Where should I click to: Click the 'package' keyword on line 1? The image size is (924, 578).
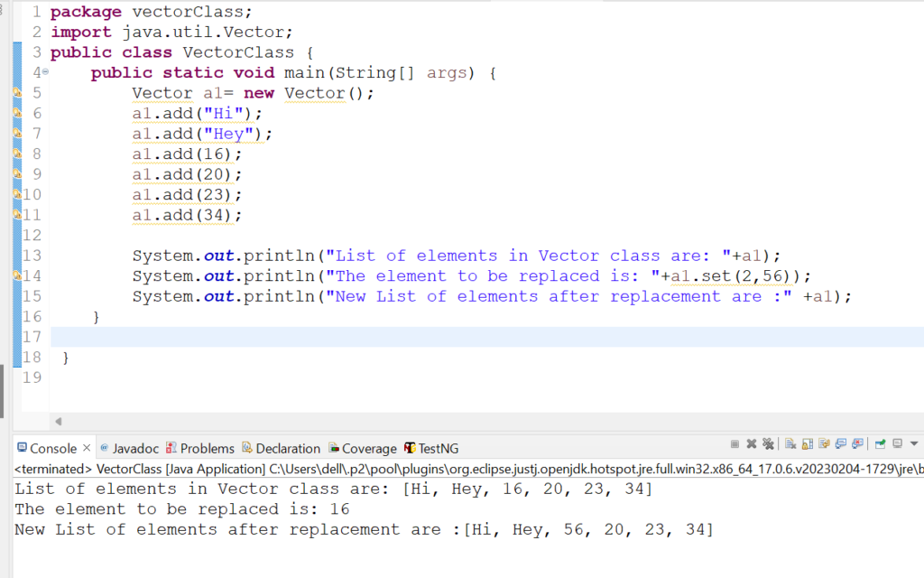pos(86,12)
